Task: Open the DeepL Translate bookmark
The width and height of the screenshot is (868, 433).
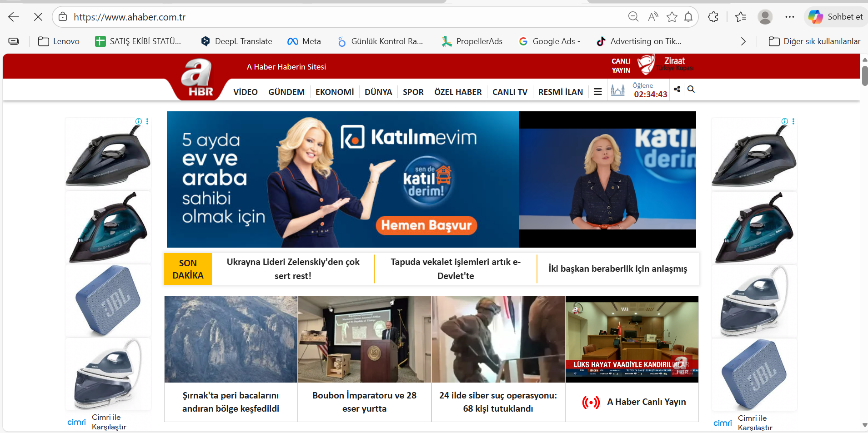Action: [236, 41]
